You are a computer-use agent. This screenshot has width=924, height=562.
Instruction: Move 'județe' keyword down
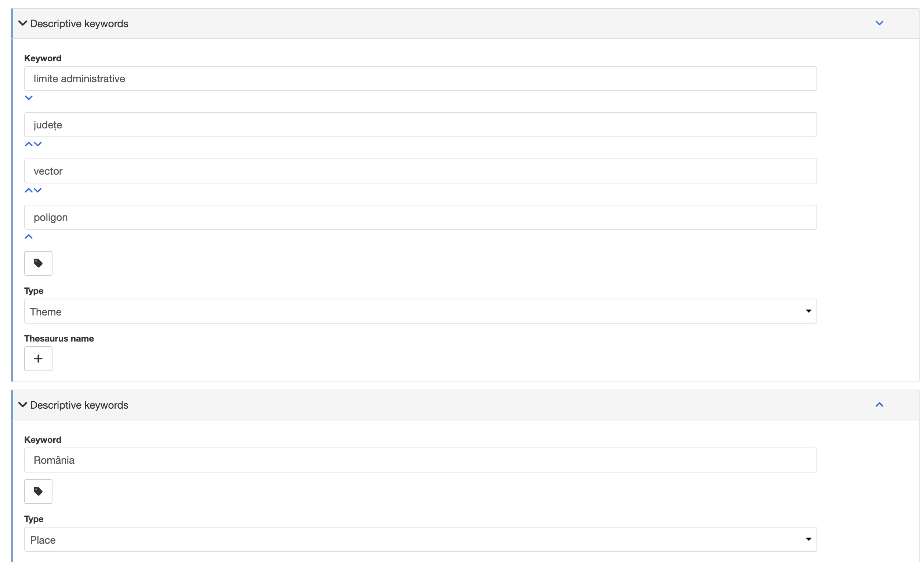tap(38, 144)
